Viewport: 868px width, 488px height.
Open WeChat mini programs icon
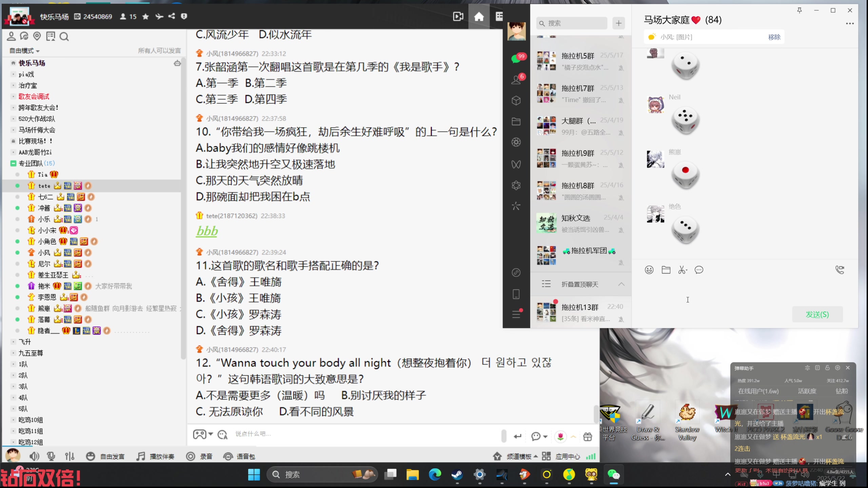tap(516, 185)
